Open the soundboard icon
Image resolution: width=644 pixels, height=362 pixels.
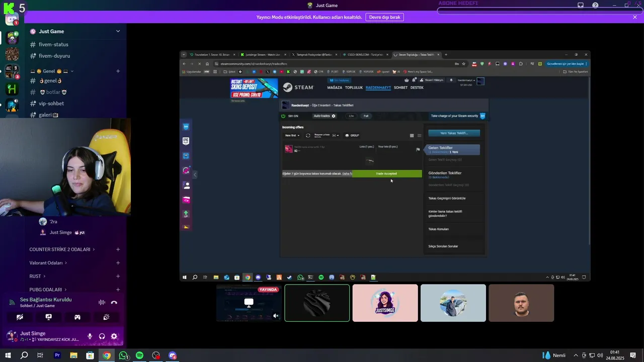(x=106, y=317)
